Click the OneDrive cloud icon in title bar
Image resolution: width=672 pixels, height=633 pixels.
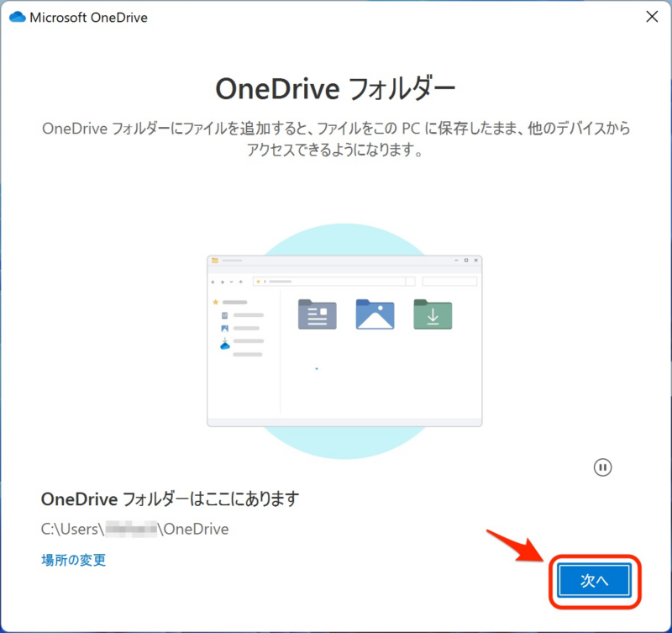(18, 18)
